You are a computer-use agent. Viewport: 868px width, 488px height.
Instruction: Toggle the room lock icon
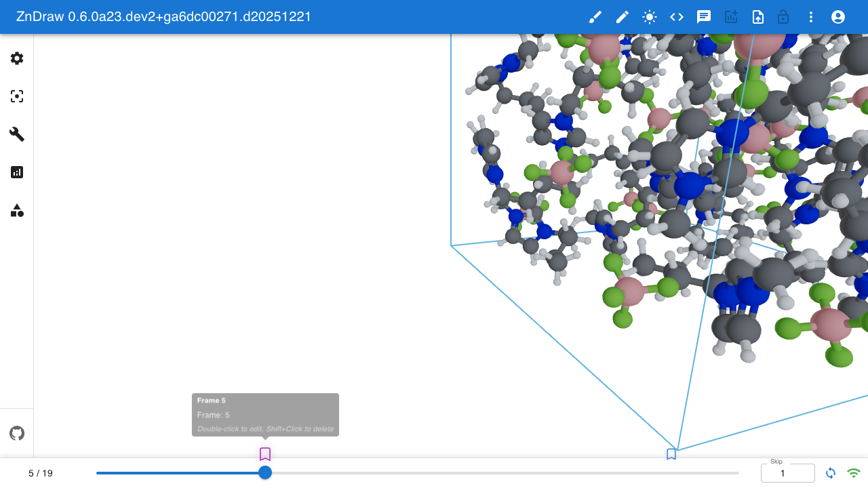pyautogui.click(x=783, y=17)
